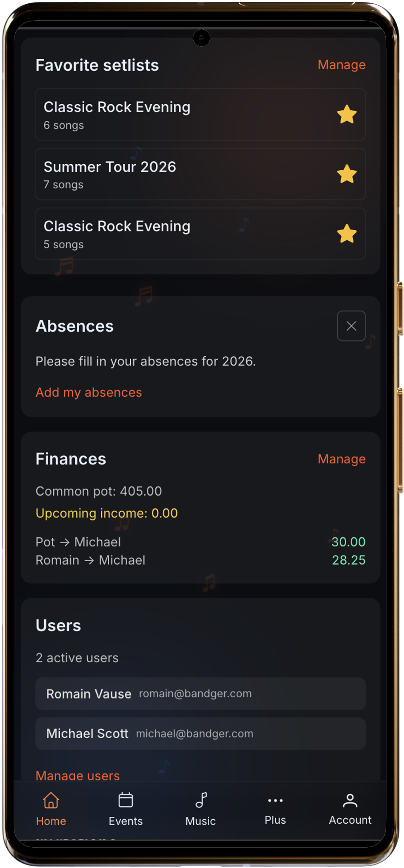
Task: Dismiss the Absences reminder card
Action: [x=351, y=326]
